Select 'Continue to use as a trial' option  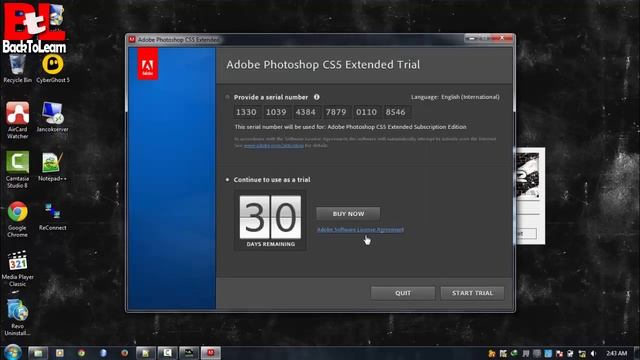pos(227,180)
